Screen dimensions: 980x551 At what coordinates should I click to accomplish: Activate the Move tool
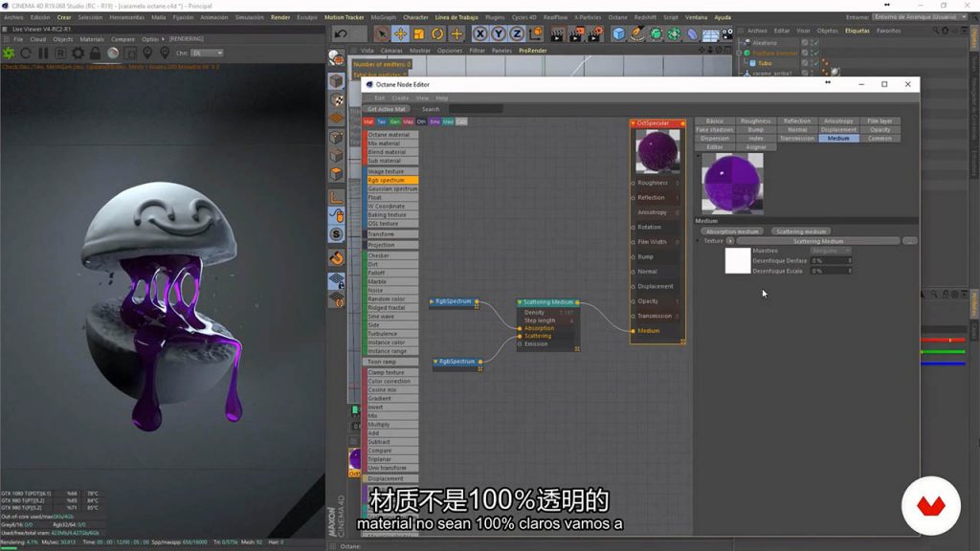400,33
